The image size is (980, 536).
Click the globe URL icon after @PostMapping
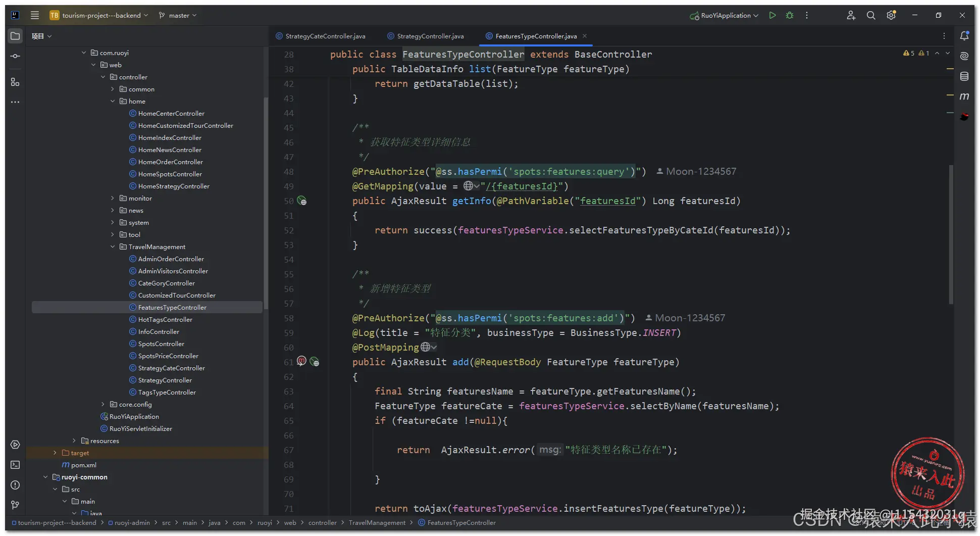[428, 347]
